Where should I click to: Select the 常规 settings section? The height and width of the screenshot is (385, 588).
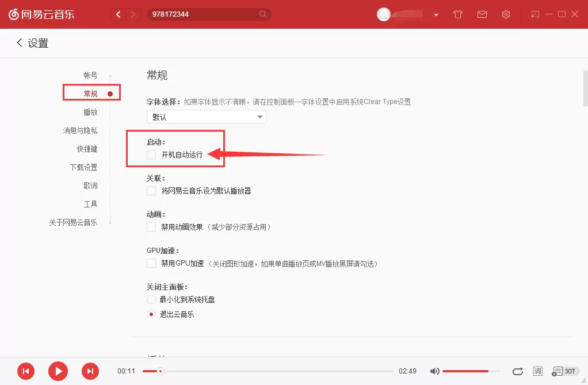(x=90, y=94)
